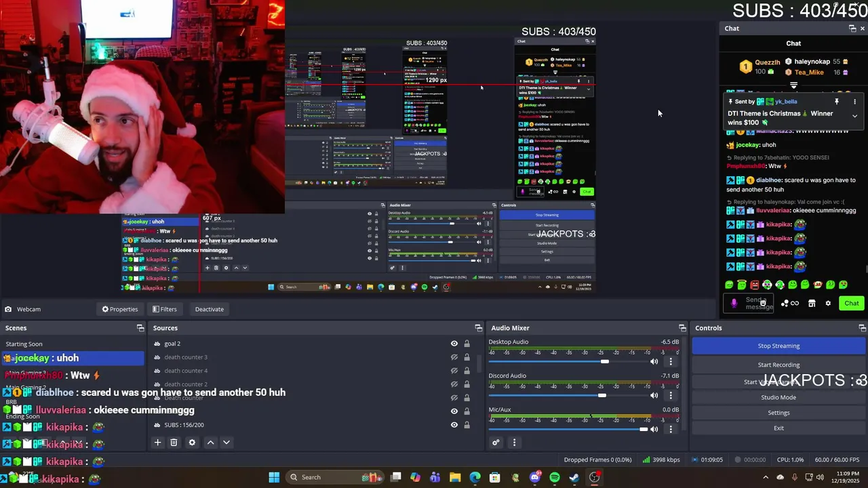Open the pinned message three-dot menu

click(x=854, y=102)
